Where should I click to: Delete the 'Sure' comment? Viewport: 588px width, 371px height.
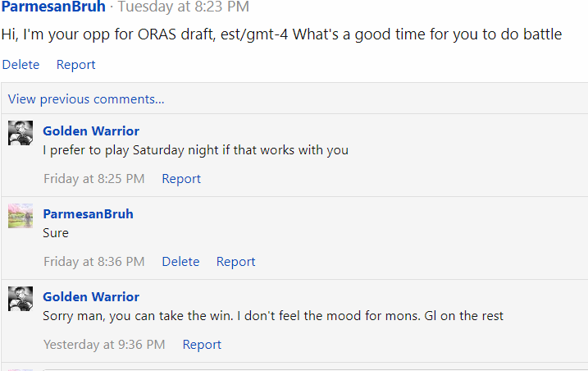point(180,261)
